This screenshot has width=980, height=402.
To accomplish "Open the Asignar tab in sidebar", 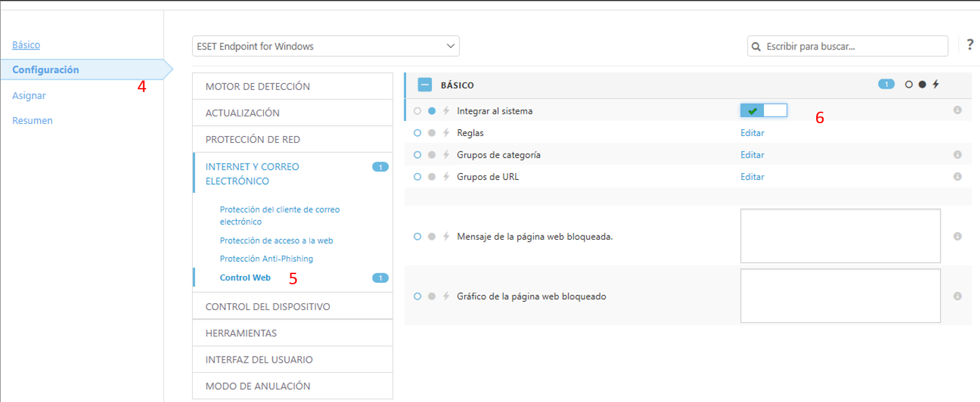I will click(x=29, y=95).
